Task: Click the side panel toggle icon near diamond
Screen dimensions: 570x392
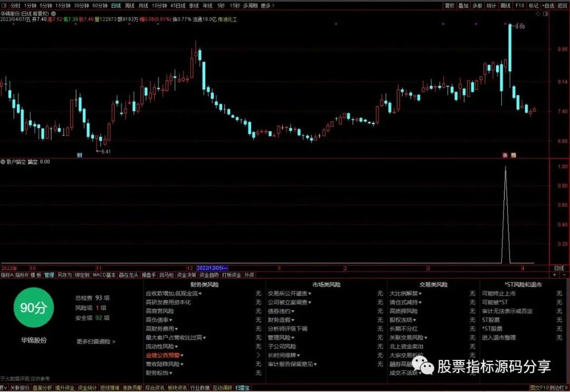Action: pos(545,14)
